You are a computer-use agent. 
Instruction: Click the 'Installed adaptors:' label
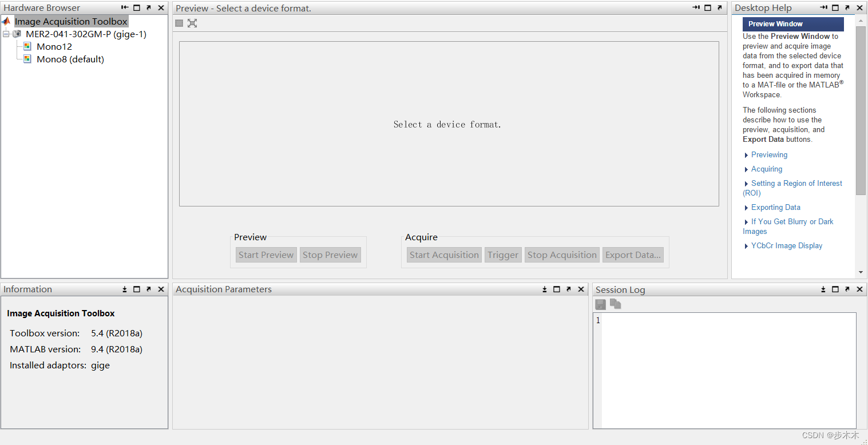48,365
